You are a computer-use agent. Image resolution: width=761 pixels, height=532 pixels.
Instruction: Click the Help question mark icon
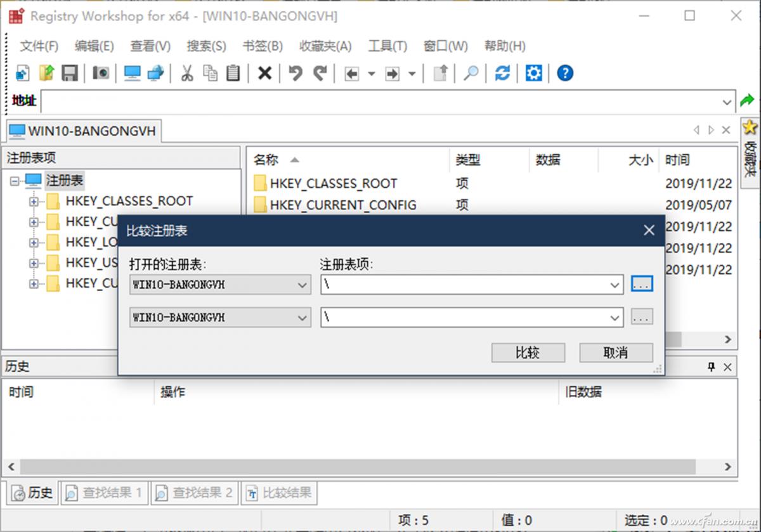click(564, 73)
